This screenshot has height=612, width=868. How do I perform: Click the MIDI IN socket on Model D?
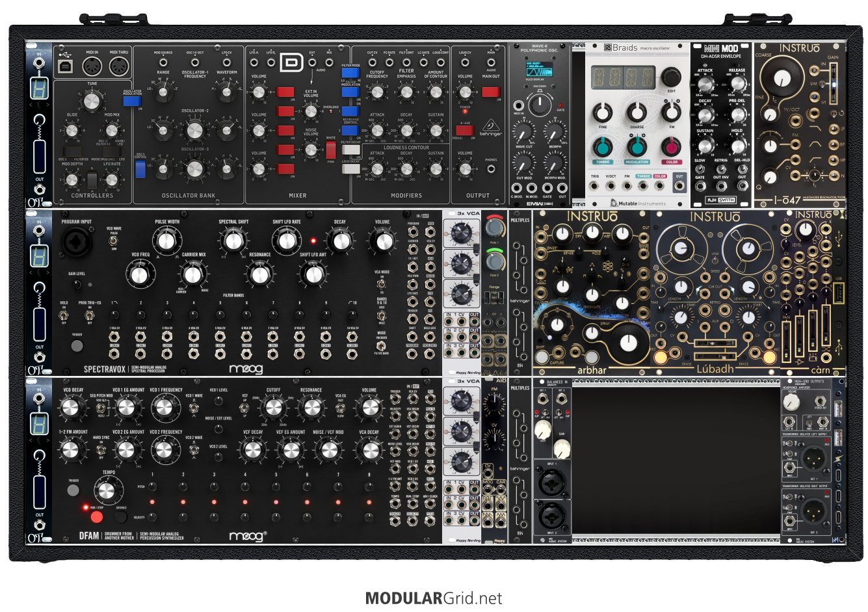tap(92, 66)
